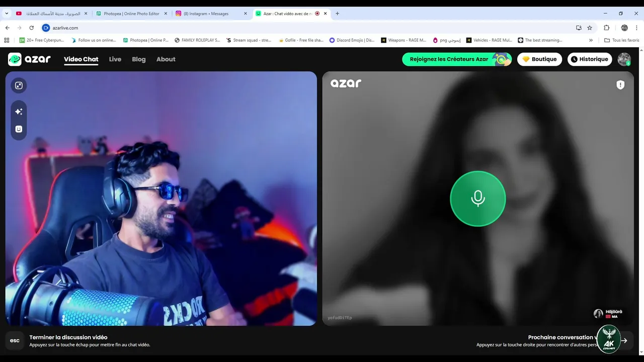
Task: Click Rejoignez les Créateurs Azar banner
Action: [457, 59]
